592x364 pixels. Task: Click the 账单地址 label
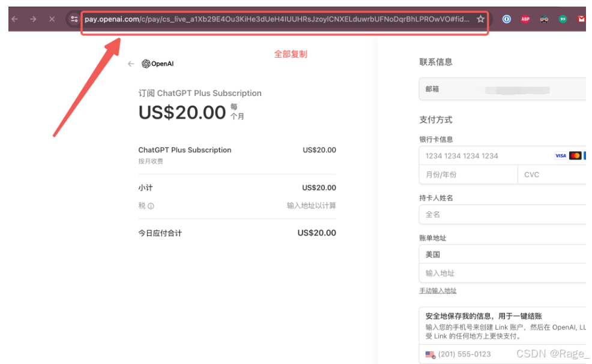pyautogui.click(x=433, y=238)
